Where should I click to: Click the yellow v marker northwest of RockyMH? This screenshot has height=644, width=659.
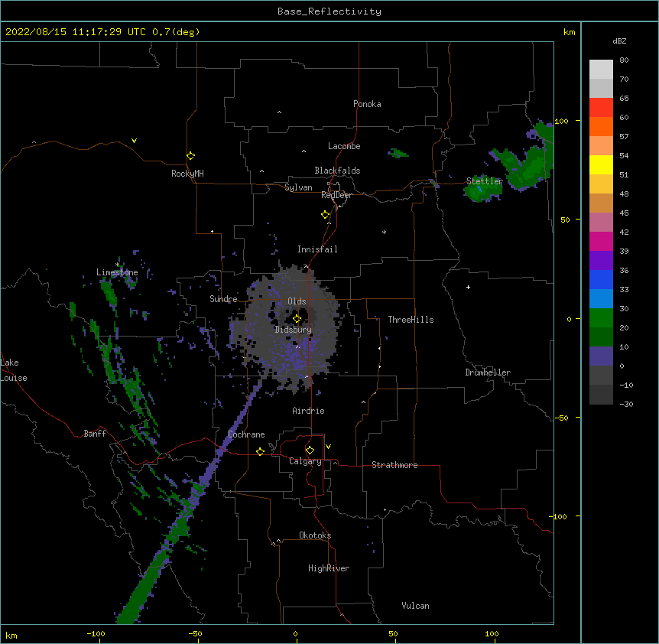pos(134,141)
